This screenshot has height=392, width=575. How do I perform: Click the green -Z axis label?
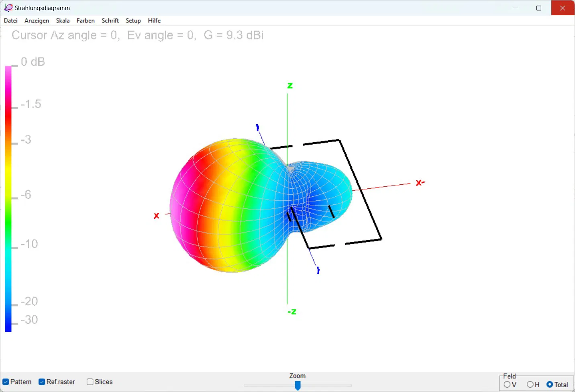coord(292,312)
